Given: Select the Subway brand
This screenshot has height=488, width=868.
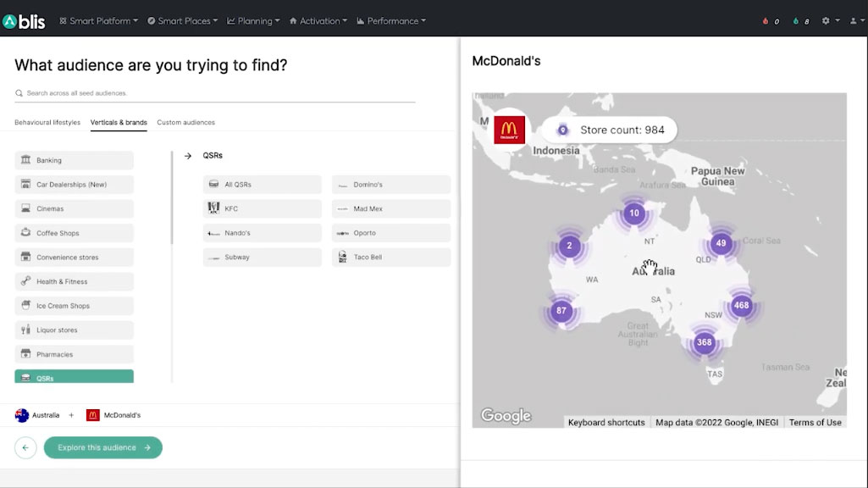Looking at the screenshot, I should (x=263, y=257).
